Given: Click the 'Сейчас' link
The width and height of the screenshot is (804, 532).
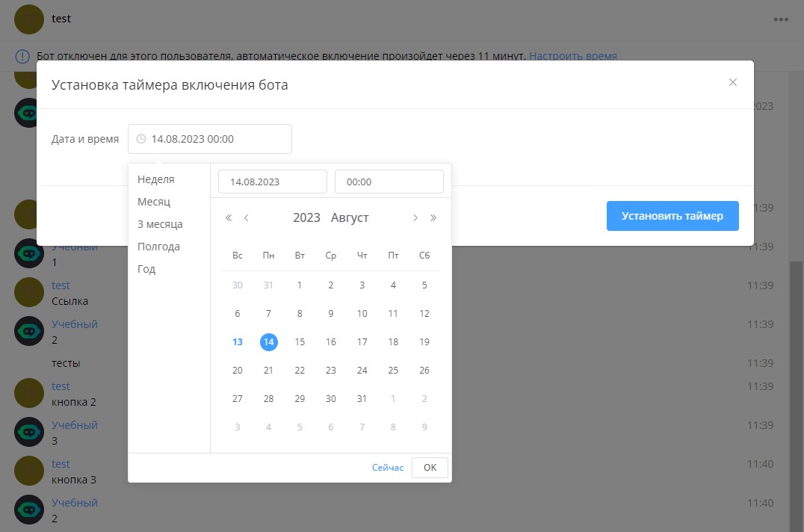Looking at the screenshot, I should point(388,468).
